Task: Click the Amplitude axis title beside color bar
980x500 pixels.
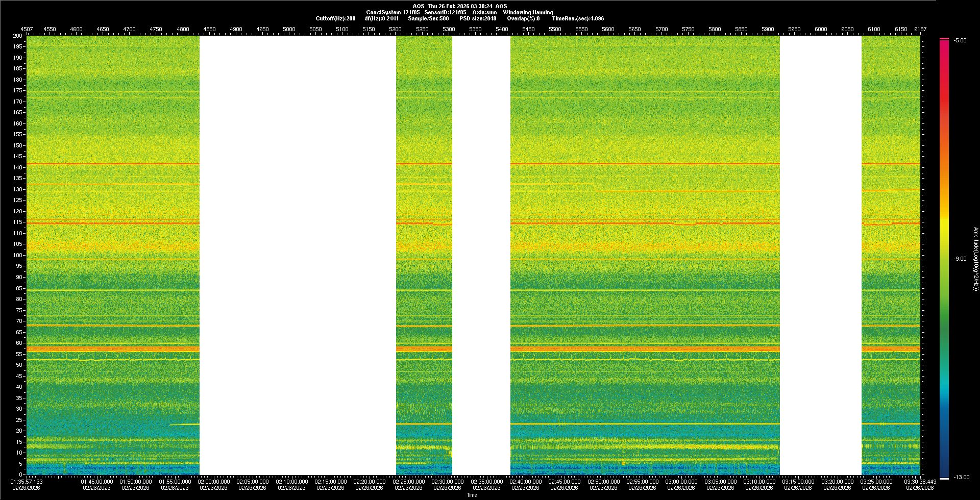Action: [975, 259]
